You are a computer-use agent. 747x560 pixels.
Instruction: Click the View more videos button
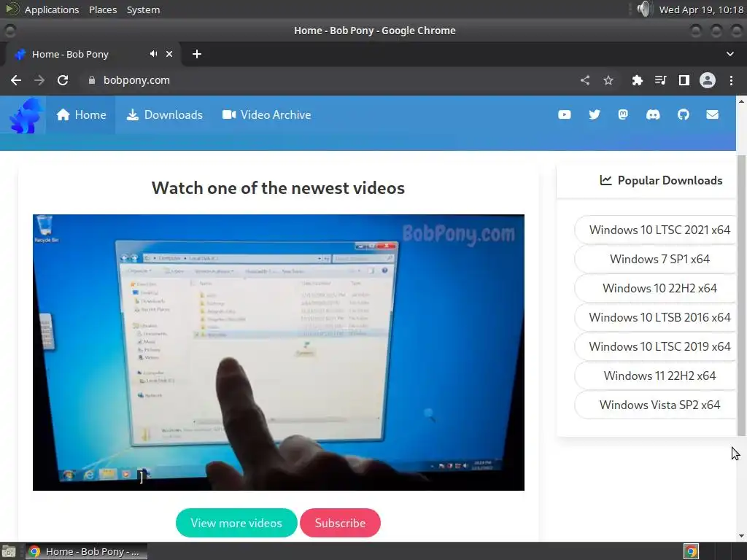point(236,523)
